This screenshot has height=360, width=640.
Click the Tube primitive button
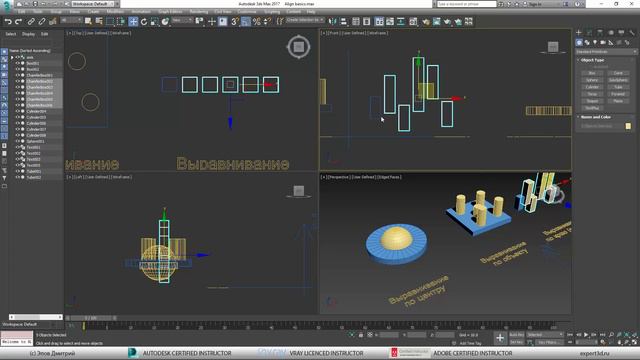618,87
